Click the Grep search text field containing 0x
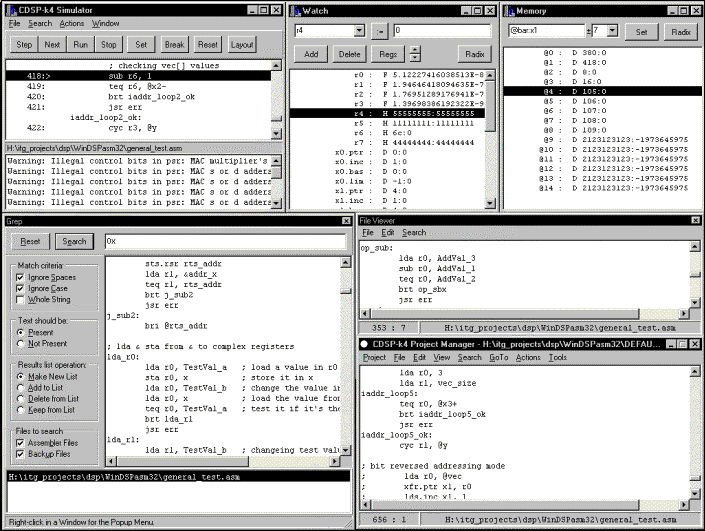Image resolution: width=705 pixels, height=531 pixels. coord(226,241)
